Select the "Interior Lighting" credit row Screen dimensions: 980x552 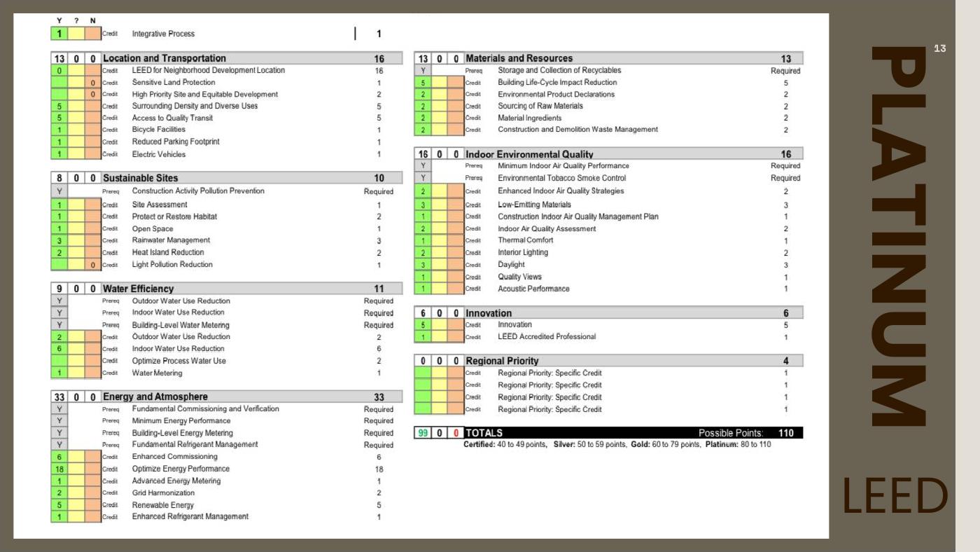point(524,252)
